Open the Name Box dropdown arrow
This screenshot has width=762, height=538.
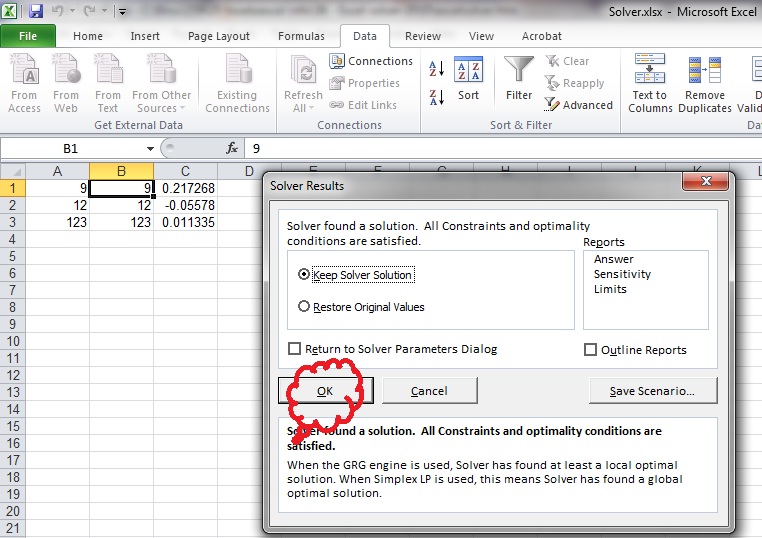click(x=150, y=149)
